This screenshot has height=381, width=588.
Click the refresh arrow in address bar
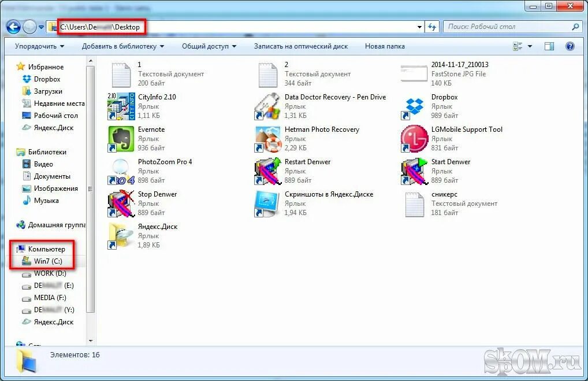coord(432,27)
